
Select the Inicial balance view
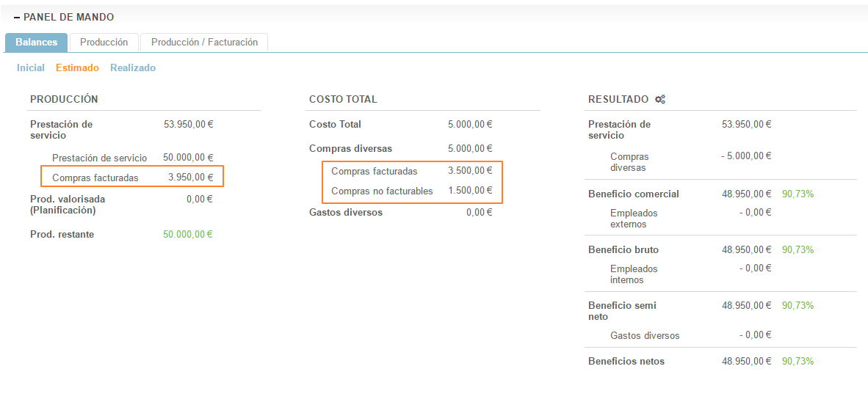tap(31, 68)
